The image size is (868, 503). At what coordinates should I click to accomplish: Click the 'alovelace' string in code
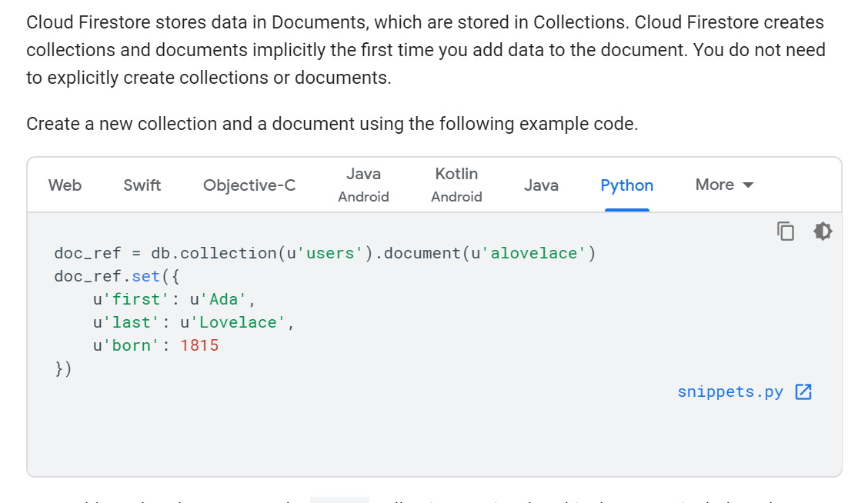point(533,254)
